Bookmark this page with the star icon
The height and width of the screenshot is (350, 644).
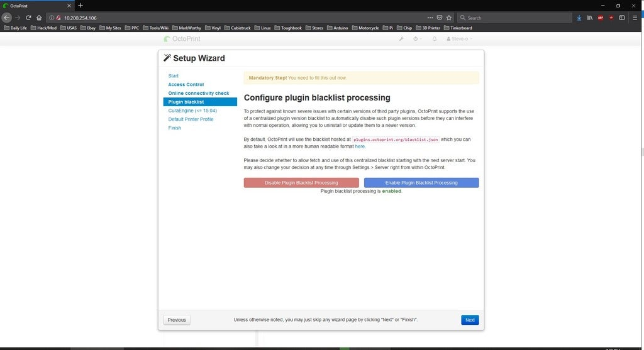(x=449, y=18)
